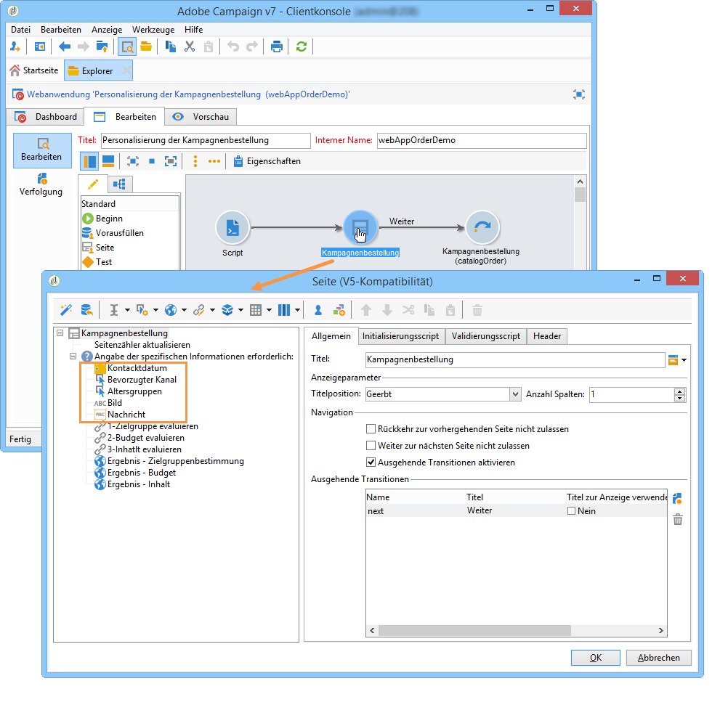Open the table grid dropdown arrow

click(x=269, y=310)
